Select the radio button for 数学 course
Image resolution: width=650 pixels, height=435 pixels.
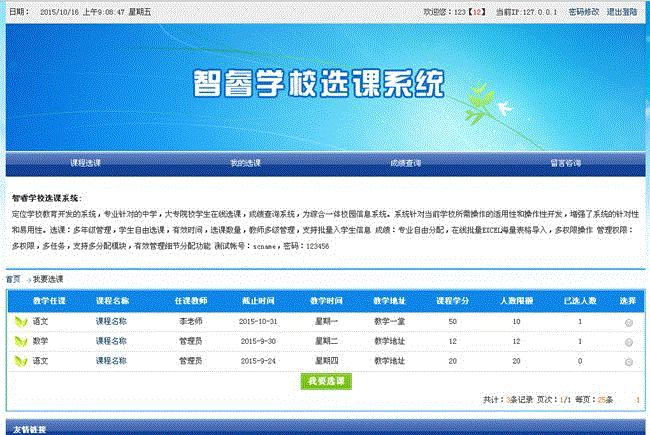click(x=628, y=341)
